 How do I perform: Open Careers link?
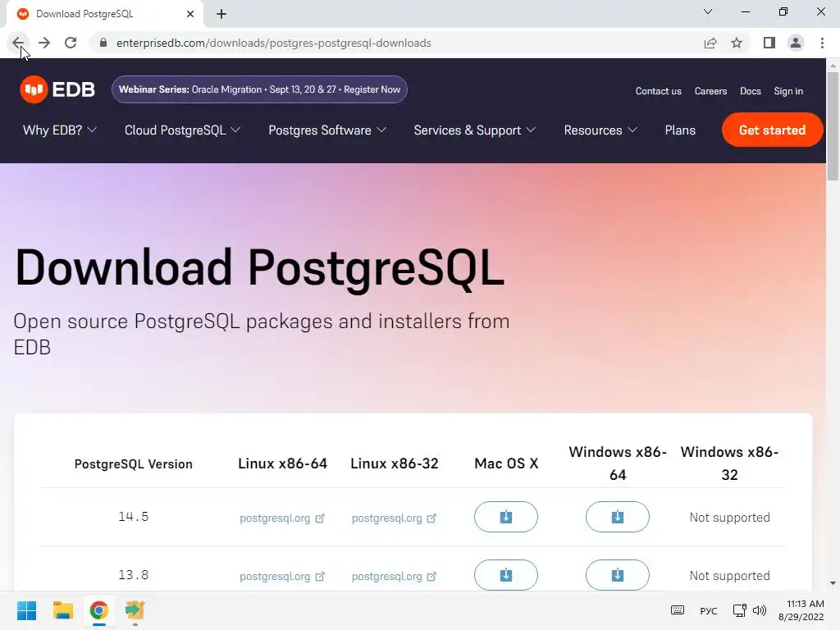tap(710, 91)
